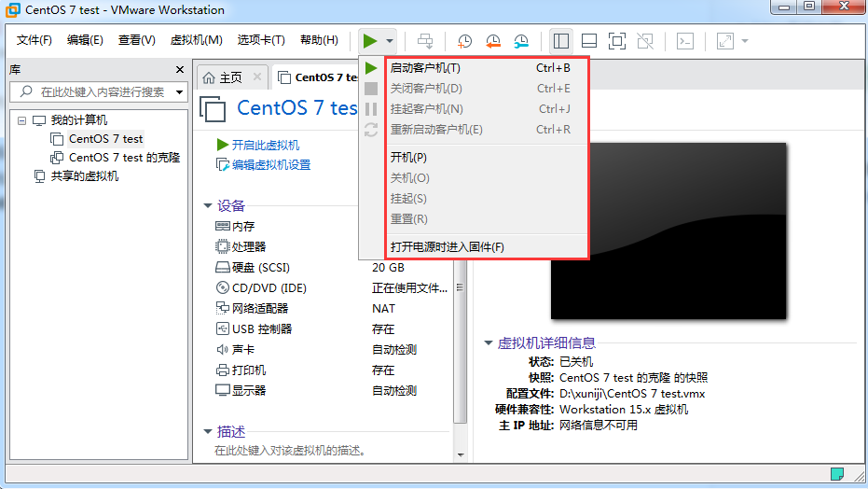Image resolution: width=868 pixels, height=489 pixels.
Task: Open the power options dropdown arrow
Action: click(x=390, y=41)
